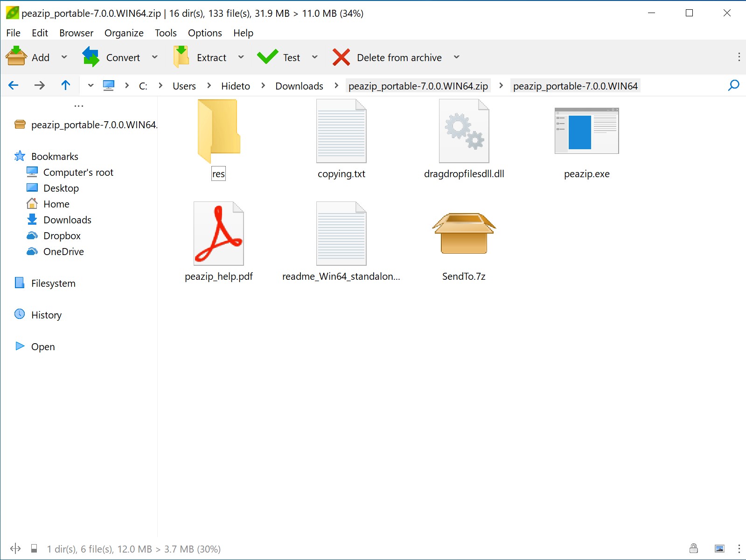
Task: Click the status bar size summary text
Action: coord(134,549)
